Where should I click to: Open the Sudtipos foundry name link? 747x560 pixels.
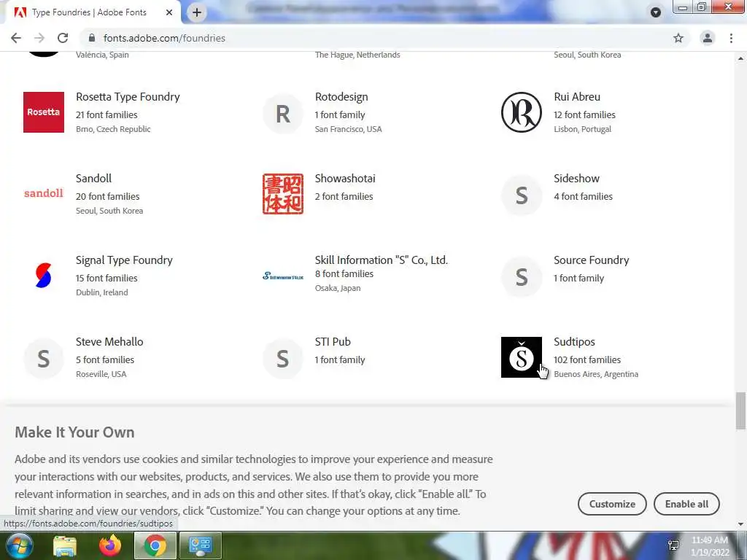pos(574,342)
